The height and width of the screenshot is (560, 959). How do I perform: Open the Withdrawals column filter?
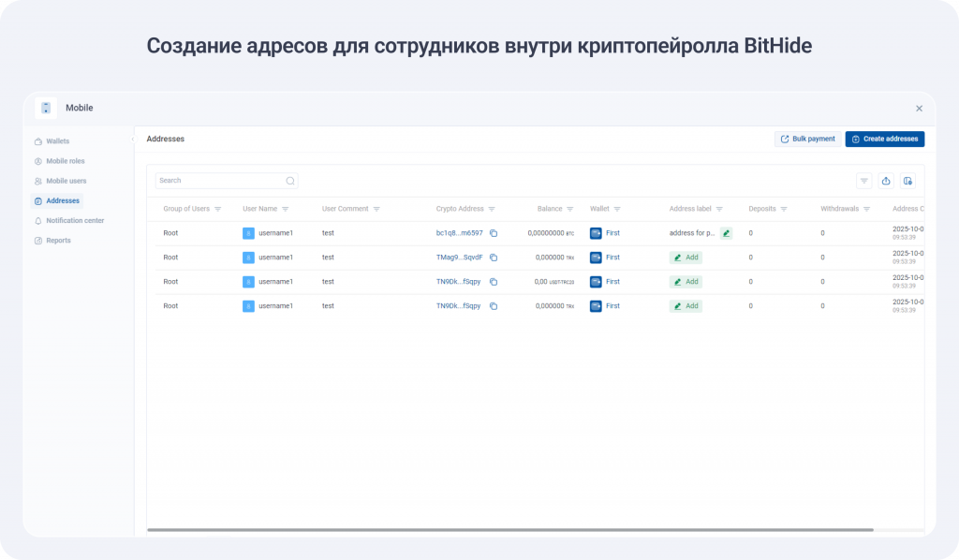click(867, 209)
